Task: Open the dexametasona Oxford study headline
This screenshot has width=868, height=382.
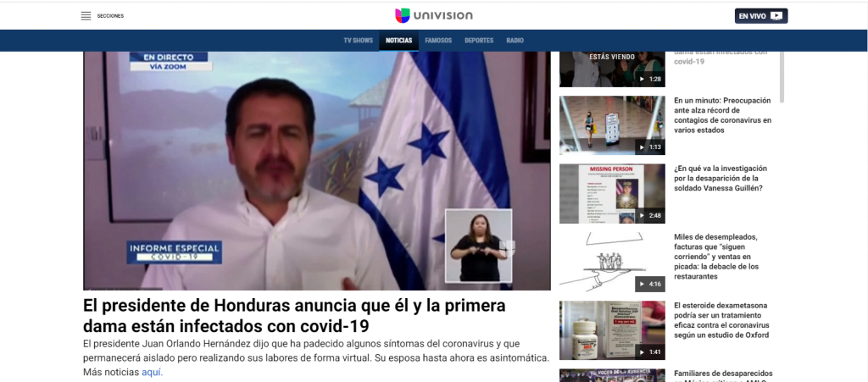Action: coord(722,321)
